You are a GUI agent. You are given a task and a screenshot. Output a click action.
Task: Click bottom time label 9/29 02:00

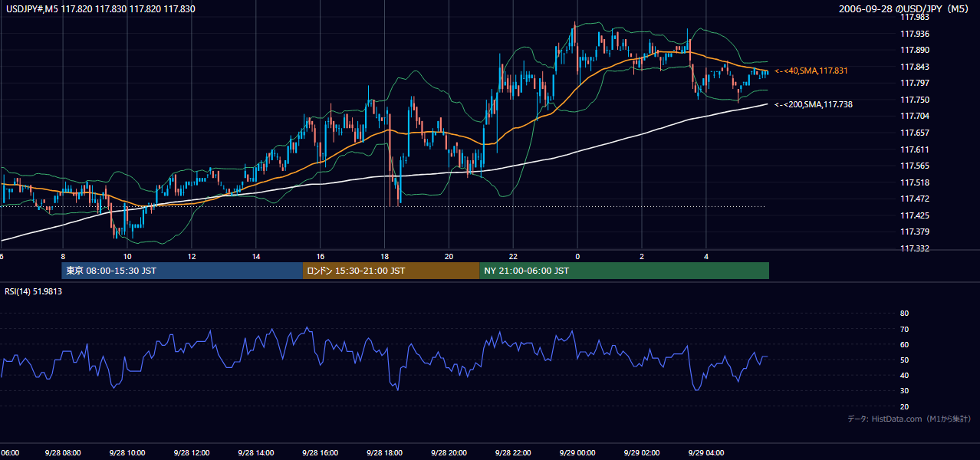tap(642, 453)
